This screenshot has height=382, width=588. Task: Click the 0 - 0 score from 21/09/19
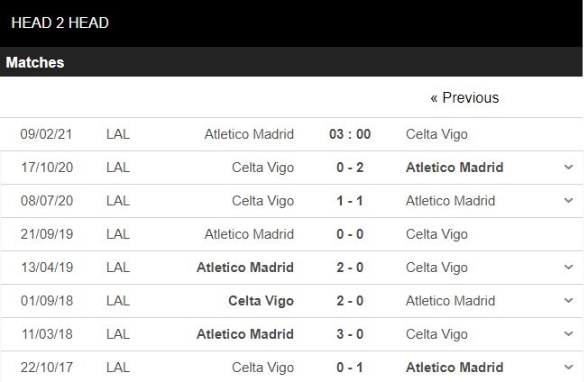click(350, 234)
